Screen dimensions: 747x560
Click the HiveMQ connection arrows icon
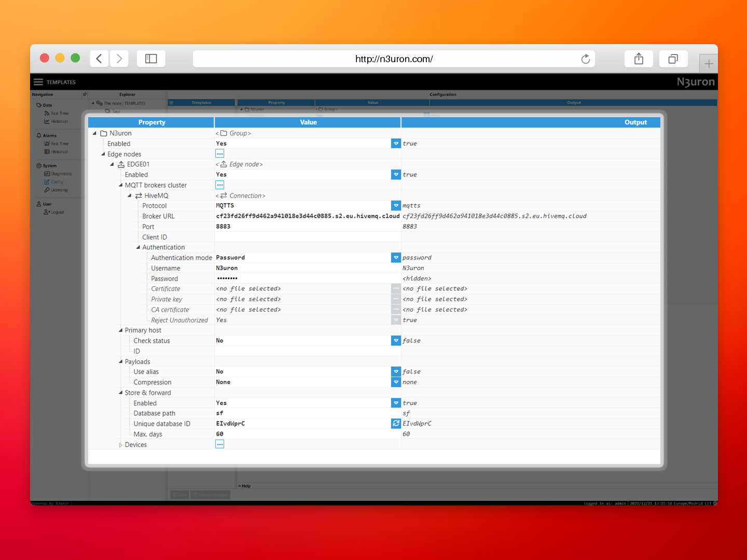pyautogui.click(x=139, y=195)
